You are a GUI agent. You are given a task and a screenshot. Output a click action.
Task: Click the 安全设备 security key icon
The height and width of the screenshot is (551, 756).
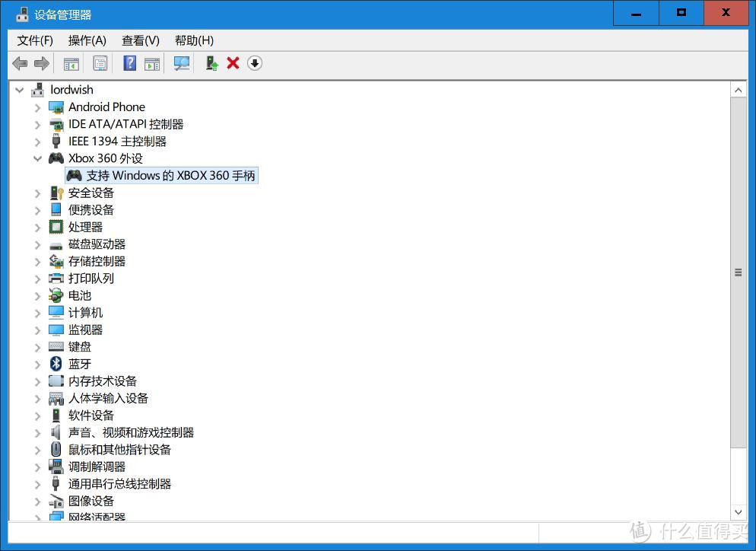click(x=56, y=193)
